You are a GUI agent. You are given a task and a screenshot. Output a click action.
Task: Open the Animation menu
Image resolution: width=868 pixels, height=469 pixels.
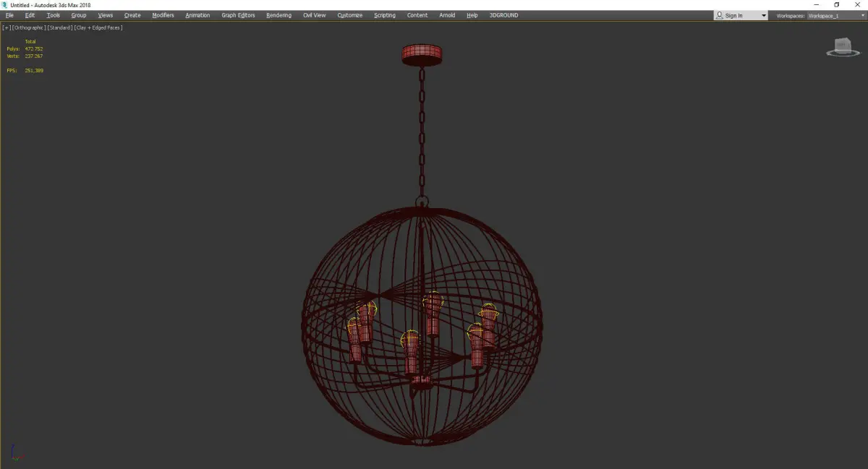pyautogui.click(x=197, y=15)
